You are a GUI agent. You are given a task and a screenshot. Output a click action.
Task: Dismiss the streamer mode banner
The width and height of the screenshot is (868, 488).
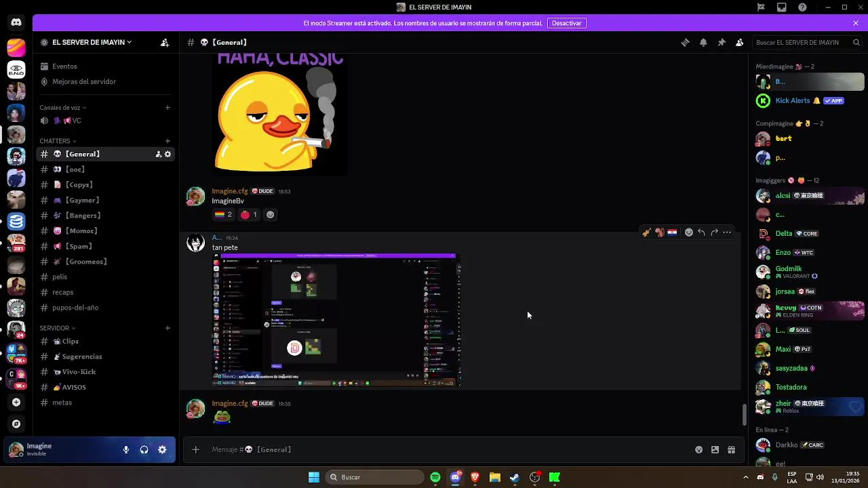coord(856,23)
